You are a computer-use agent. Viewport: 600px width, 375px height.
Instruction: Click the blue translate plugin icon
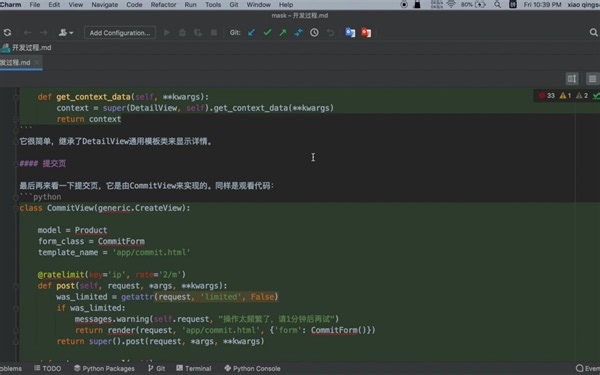point(350,33)
